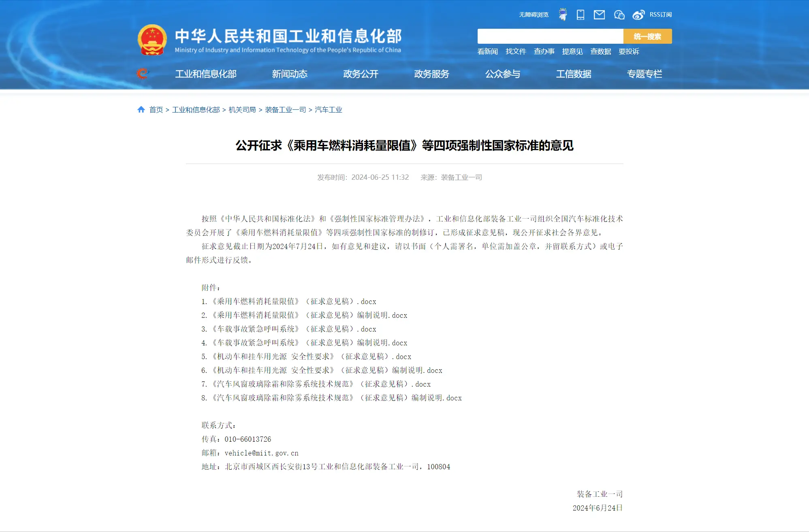Click the home icon in breadcrumb
Viewport: 809px width, 532px height.
coord(141,109)
